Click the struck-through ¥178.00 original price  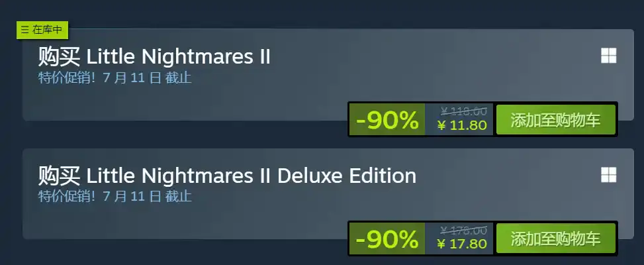coord(464,230)
